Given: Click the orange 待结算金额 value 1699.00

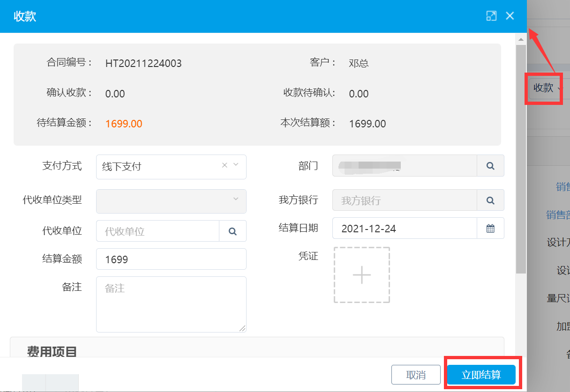Looking at the screenshot, I should [x=124, y=124].
